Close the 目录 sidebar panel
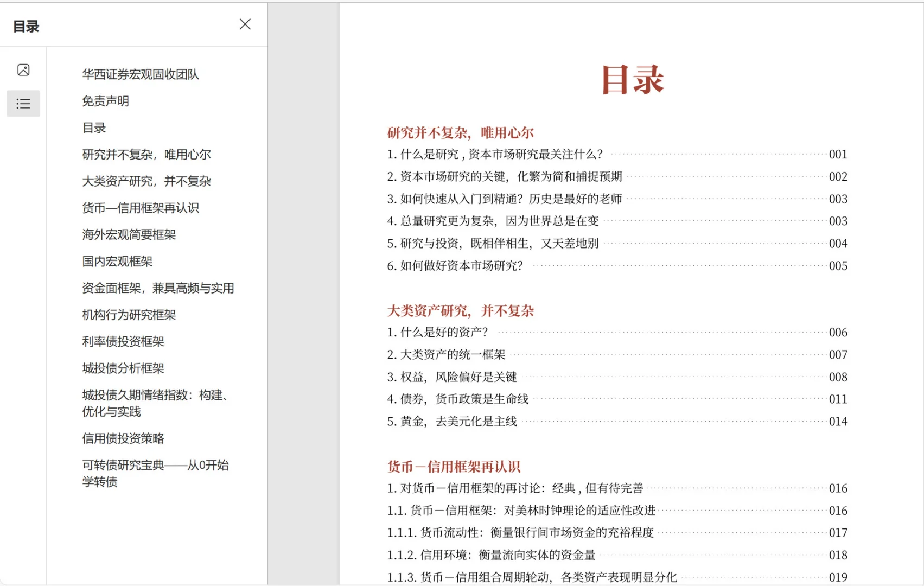Viewport: 924px width, 586px height. (x=245, y=24)
